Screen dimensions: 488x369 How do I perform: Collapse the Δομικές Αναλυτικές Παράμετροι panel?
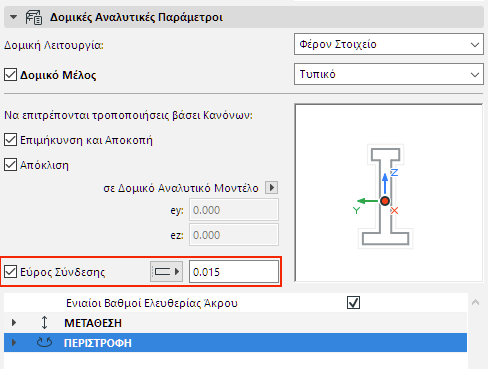coord(13,17)
